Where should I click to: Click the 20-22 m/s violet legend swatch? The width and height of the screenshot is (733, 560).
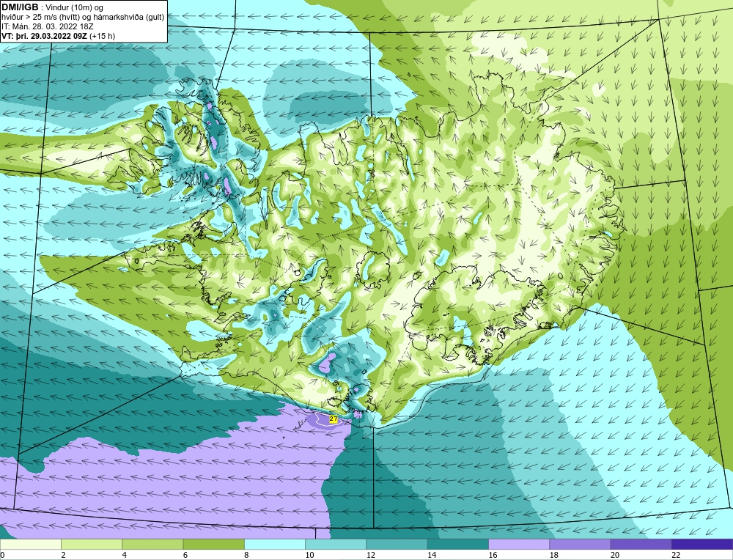641,544
